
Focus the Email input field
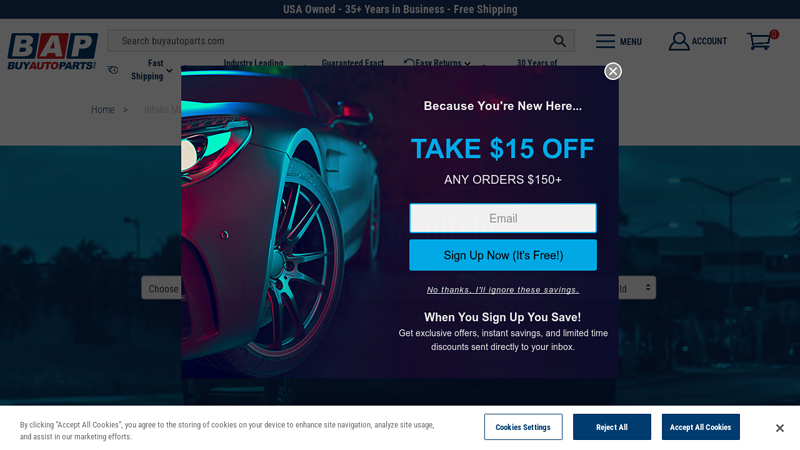[503, 218]
